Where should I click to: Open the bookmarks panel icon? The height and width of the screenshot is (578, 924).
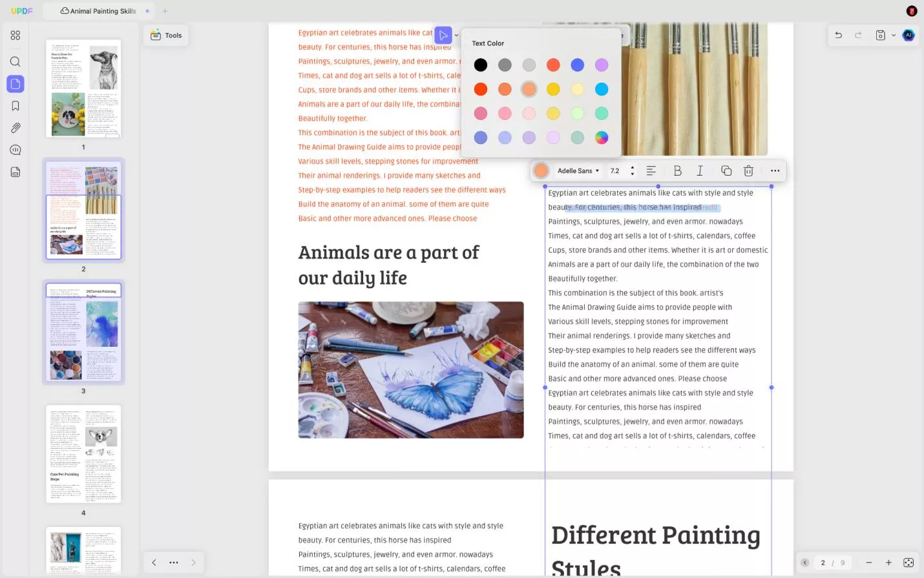point(16,106)
